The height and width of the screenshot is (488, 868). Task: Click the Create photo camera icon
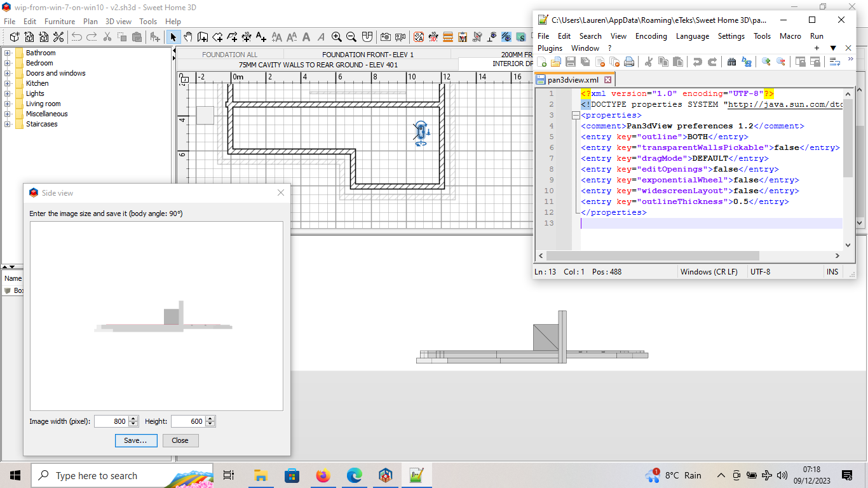coord(385,37)
